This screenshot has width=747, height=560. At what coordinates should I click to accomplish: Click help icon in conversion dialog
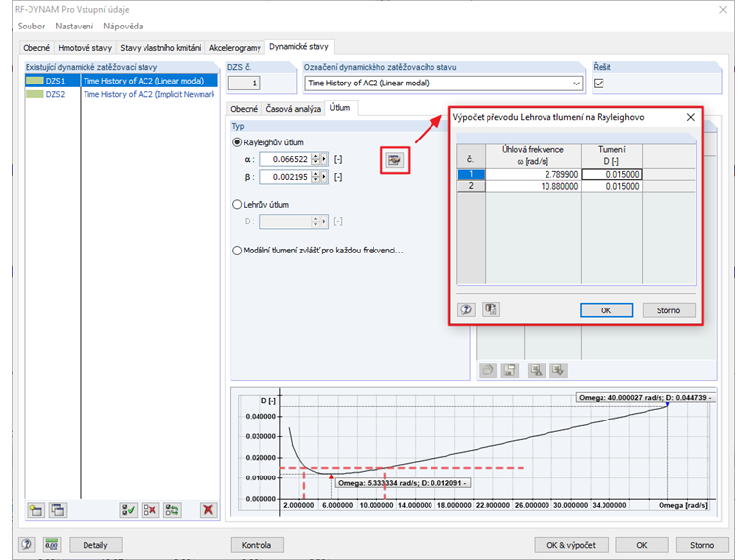point(466,309)
